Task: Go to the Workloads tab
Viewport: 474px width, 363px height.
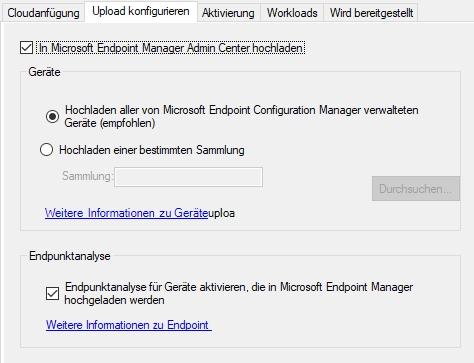Action: (292, 13)
